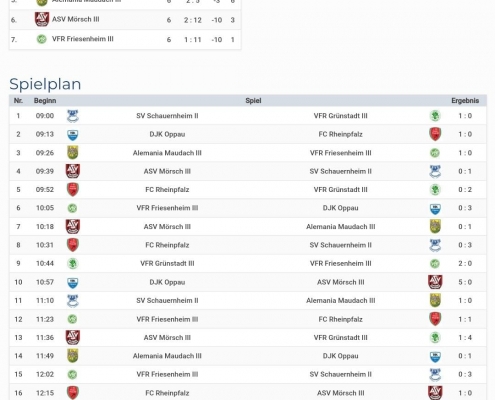495x400 pixels.
Task: Click FC Rheinpfalz red crest in match 5
Action: click(x=73, y=189)
